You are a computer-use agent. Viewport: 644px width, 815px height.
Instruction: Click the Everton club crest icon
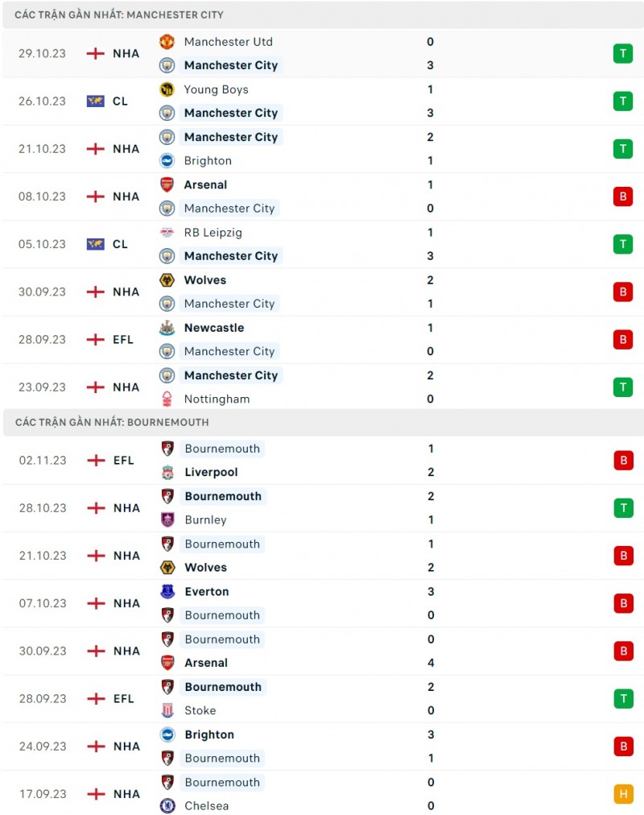[x=167, y=591]
